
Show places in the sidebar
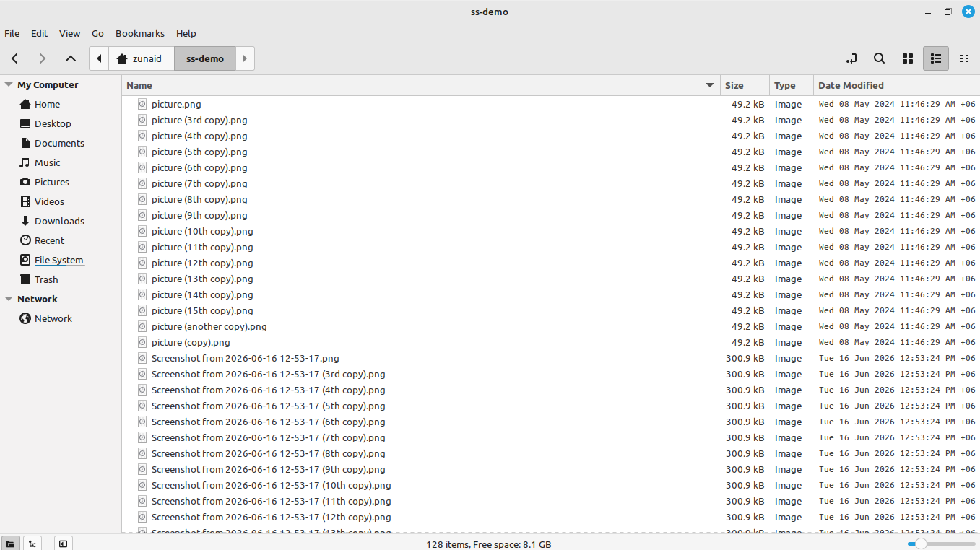coord(10,544)
